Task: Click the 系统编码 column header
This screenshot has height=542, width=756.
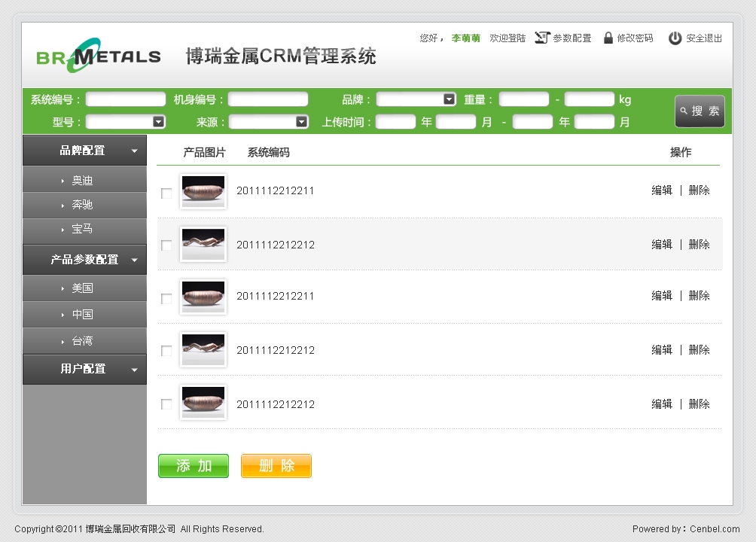Action: (x=269, y=152)
